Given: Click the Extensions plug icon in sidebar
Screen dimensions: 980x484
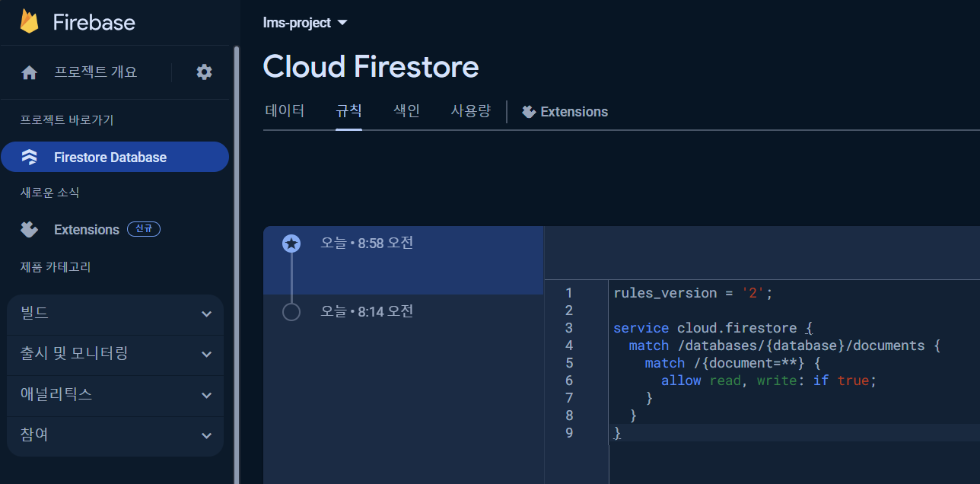Looking at the screenshot, I should pos(29,229).
